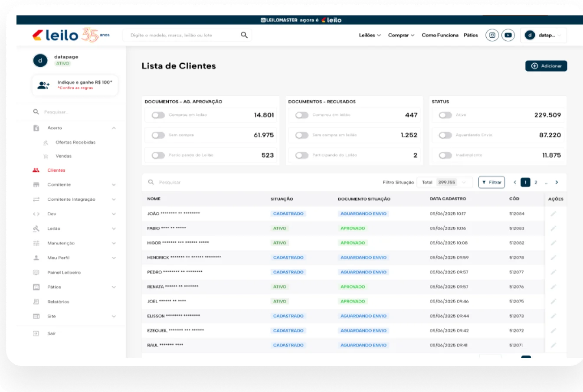Click the Pátios icon in sidebar
The width and height of the screenshot is (583, 392).
coord(36,287)
